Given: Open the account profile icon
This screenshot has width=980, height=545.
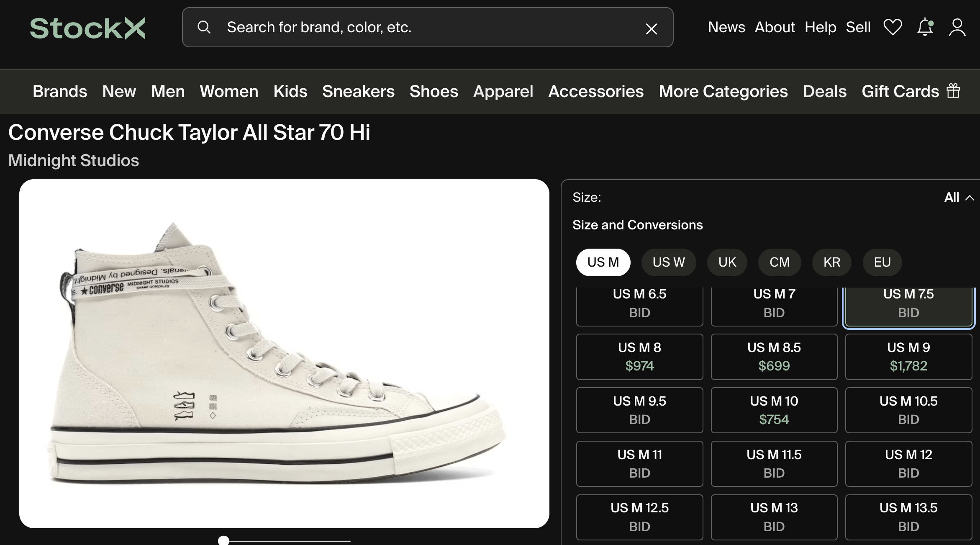Looking at the screenshot, I should tap(957, 27).
